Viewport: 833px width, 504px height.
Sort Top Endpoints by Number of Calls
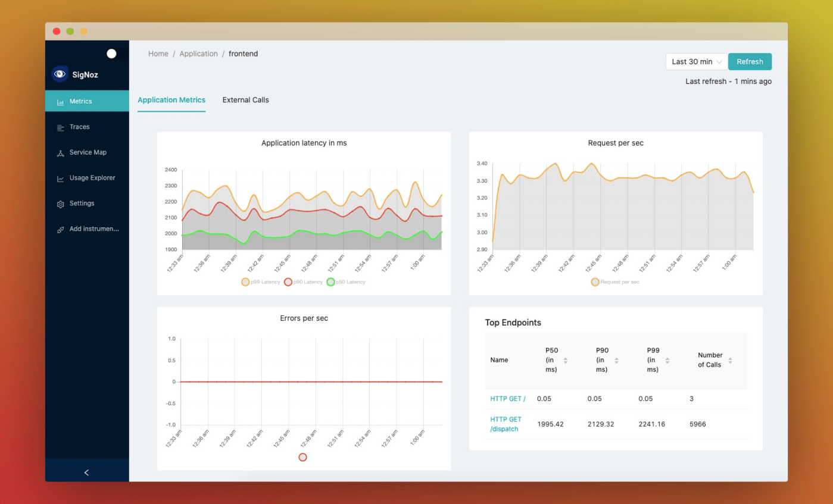(730, 361)
